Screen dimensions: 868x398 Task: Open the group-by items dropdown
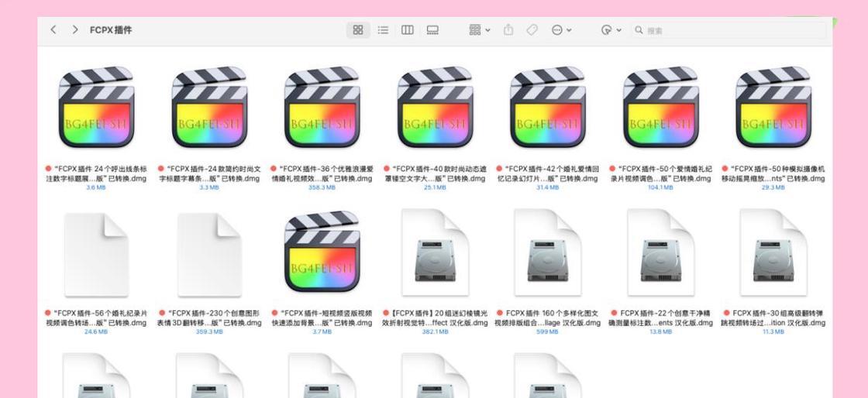[480, 30]
